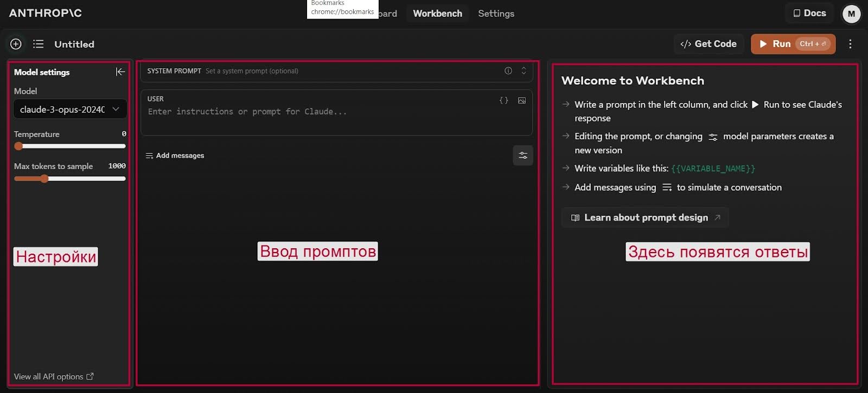This screenshot has width=868, height=393.
Task: Open the Docs page
Action: 810,13
